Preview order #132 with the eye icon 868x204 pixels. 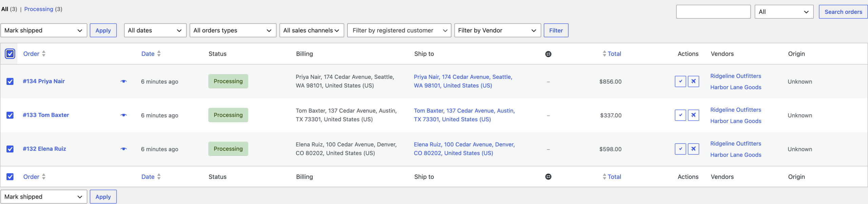tap(123, 149)
